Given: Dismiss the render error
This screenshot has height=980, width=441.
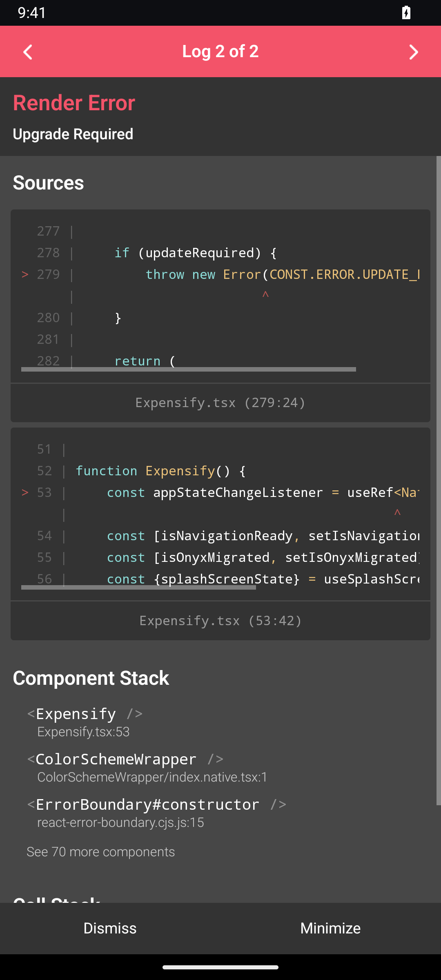Looking at the screenshot, I should [x=110, y=928].
